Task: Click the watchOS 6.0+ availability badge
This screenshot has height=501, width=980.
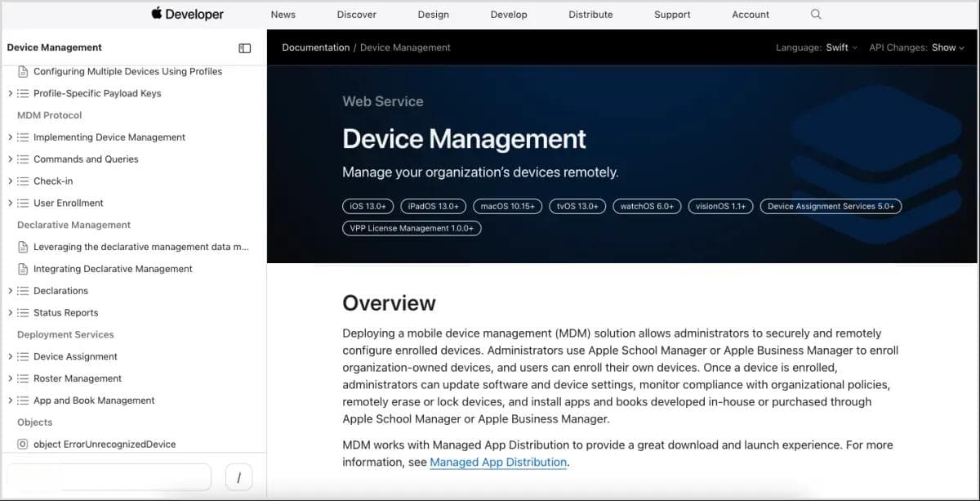Action: [647, 207]
